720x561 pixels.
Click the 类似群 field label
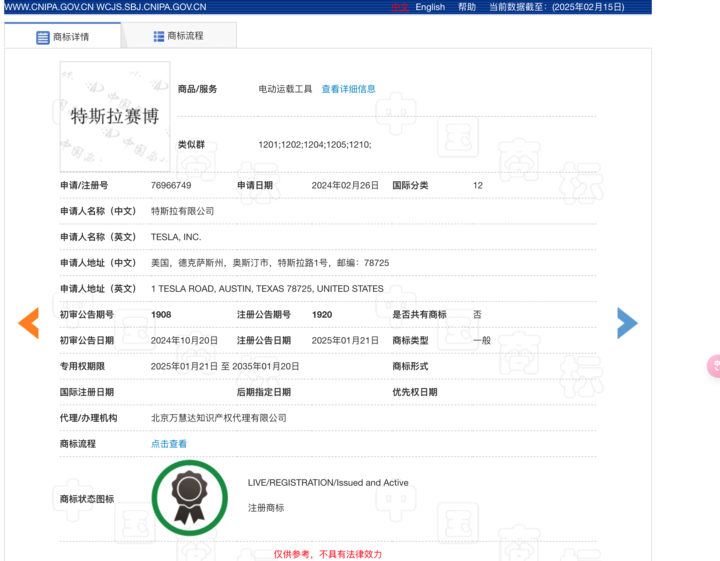191,145
